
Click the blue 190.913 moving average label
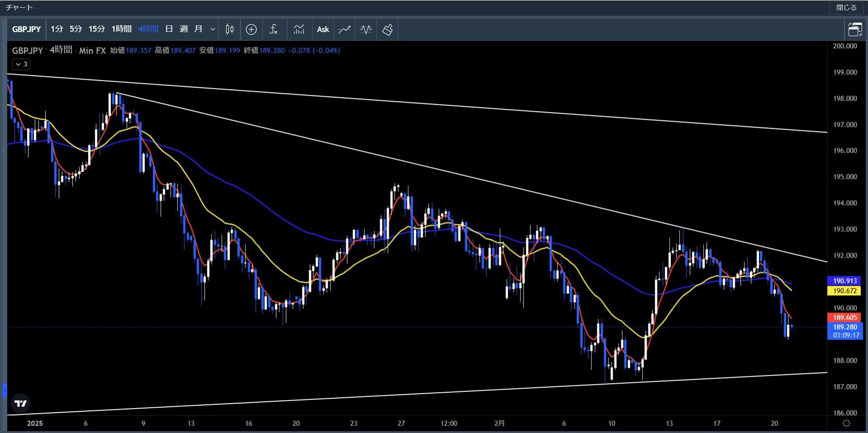pos(844,281)
